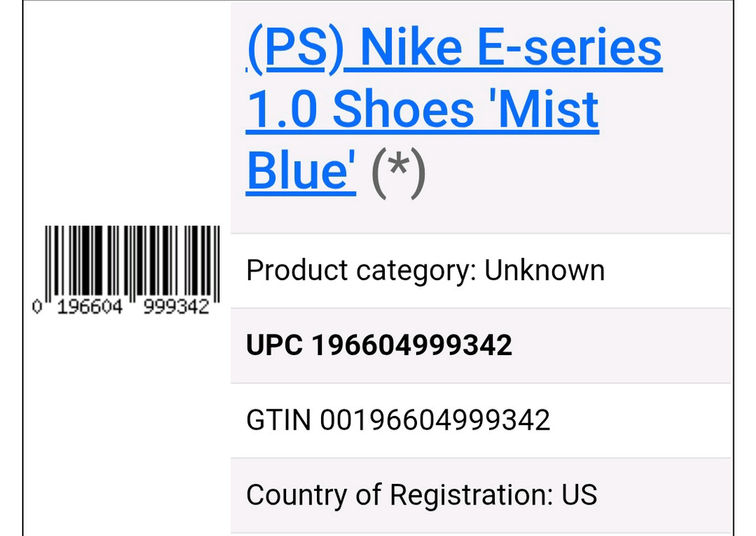Screen dimensions: 756x536
Task: Click the "US" country value
Action: (579, 495)
